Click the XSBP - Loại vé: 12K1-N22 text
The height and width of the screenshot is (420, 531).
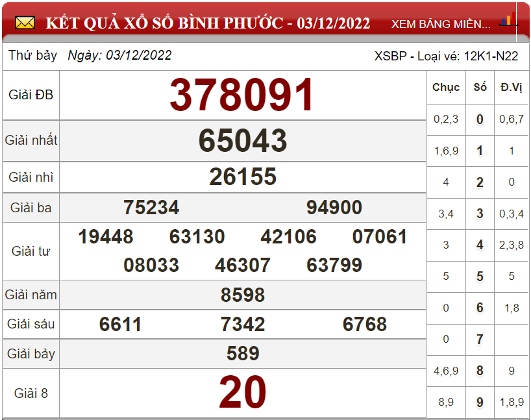(x=446, y=56)
